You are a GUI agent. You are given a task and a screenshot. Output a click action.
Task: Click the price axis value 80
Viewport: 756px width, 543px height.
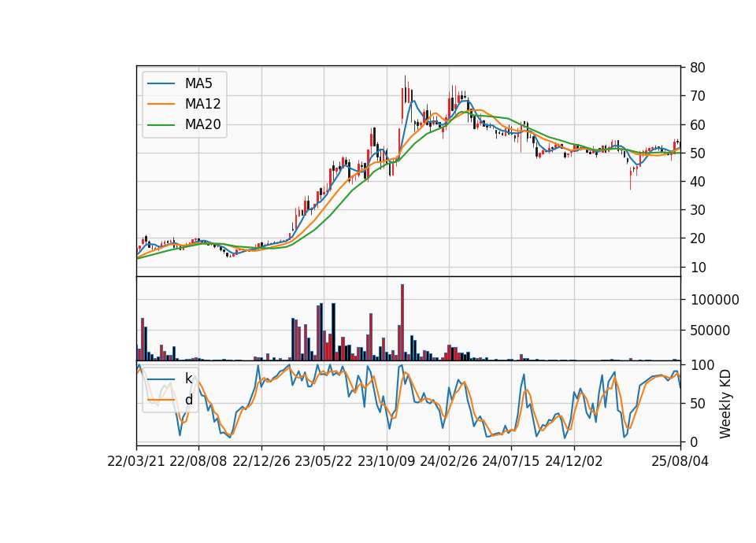tap(698, 68)
